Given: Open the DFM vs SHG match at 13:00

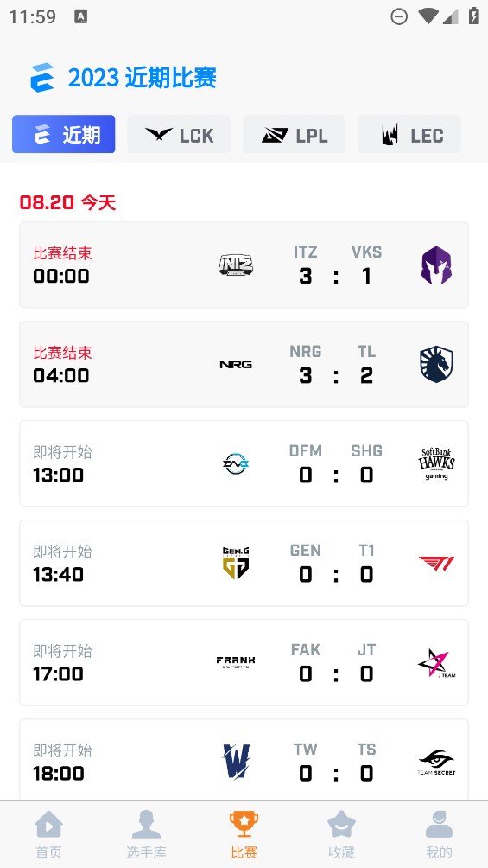Looking at the screenshot, I should (x=244, y=464).
